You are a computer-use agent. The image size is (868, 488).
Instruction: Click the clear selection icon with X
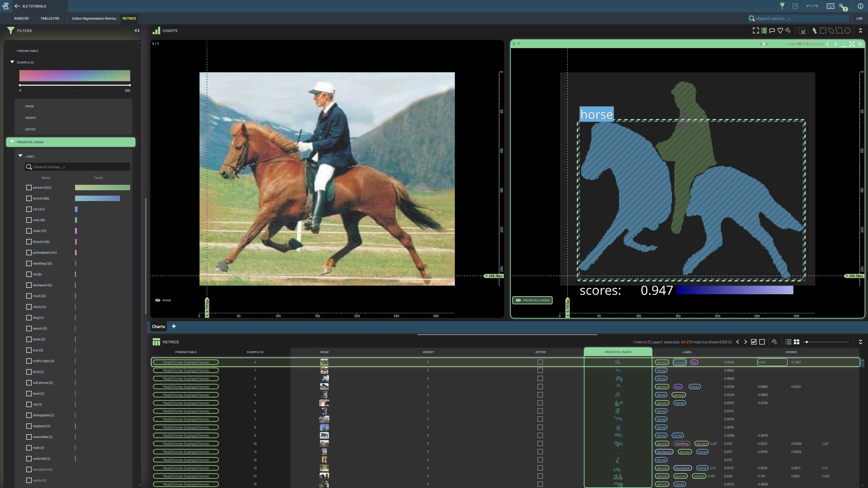point(802,31)
